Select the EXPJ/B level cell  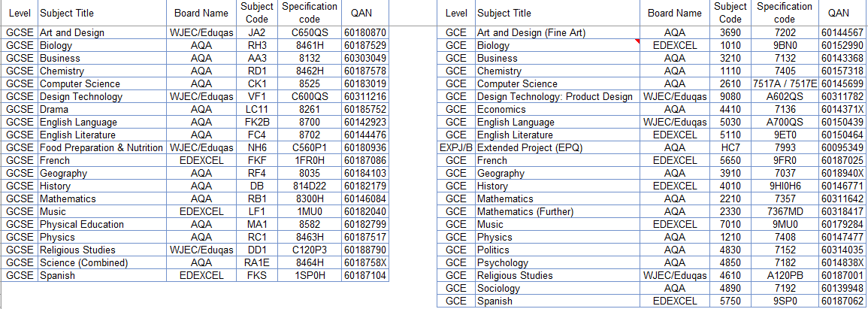[456, 147]
